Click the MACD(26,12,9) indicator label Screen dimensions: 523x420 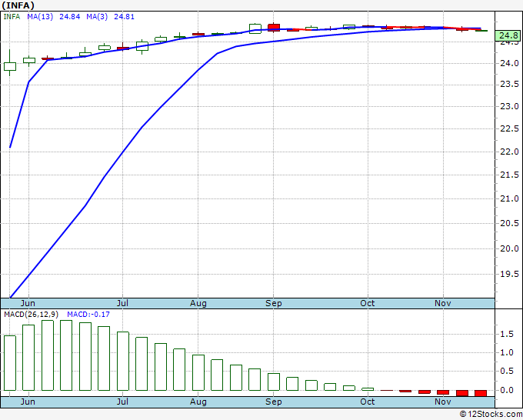pyautogui.click(x=31, y=315)
